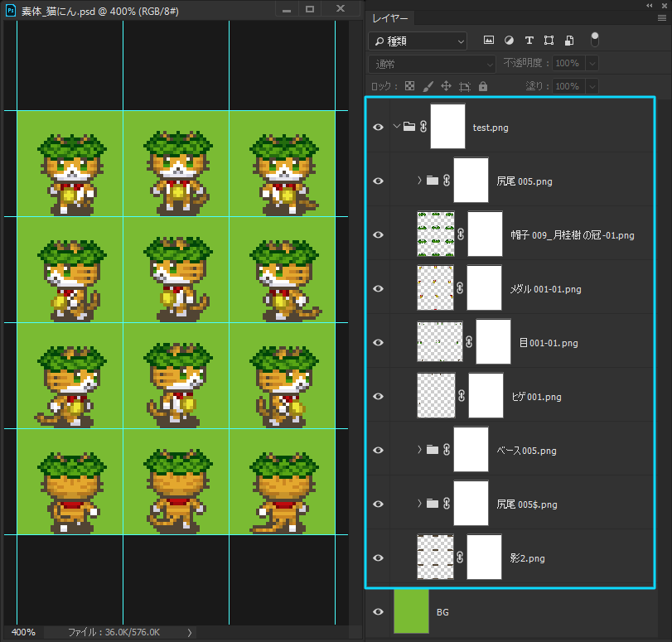The image size is (672, 642).
Task: Toggle visibility of test.png group
Action: pos(378,127)
